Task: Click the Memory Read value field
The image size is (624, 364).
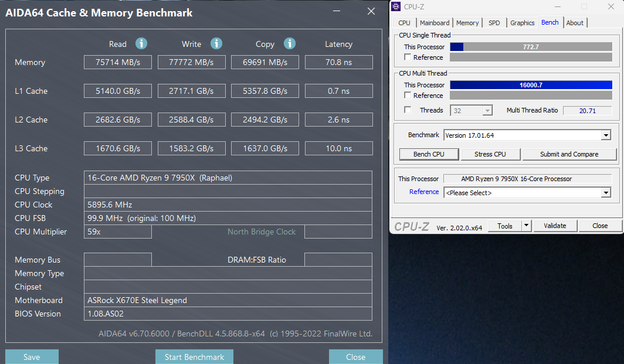Action: [x=118, y=62]
